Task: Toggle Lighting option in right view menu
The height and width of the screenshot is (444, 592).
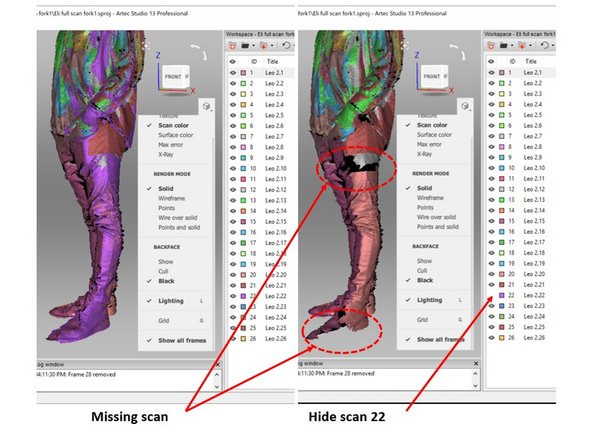Action: (x=429, y=300)
